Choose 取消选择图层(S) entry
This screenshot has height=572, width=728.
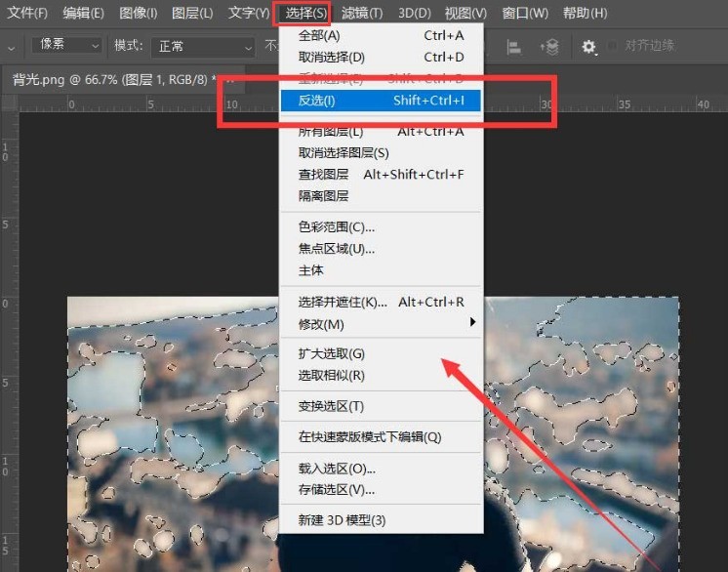[x=381, y=152]
